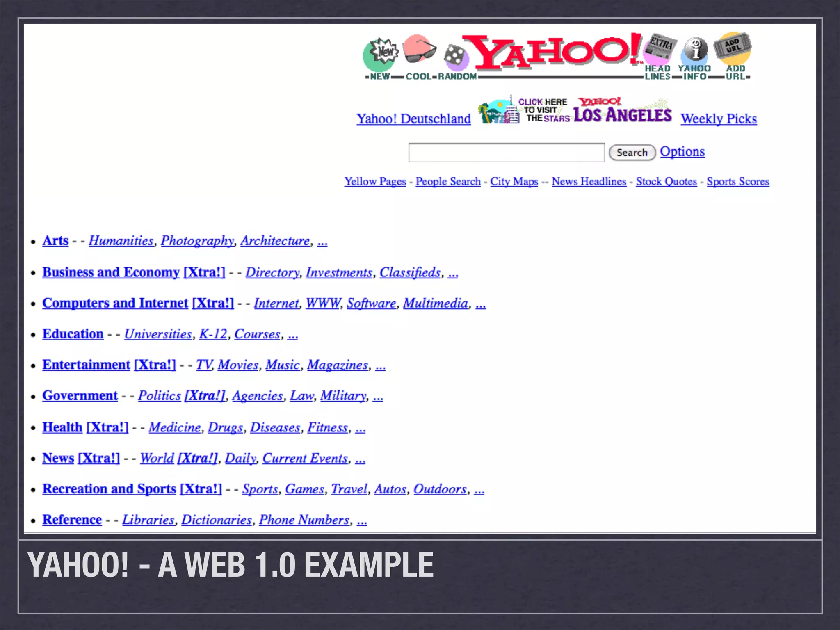The image size is (840, 630).
Task: Open Politics subcategory
Action: click(x=159, y=396)
